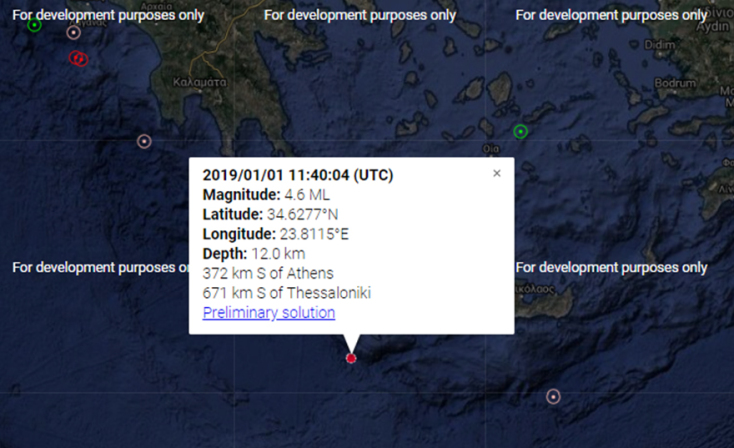734x448 pixels.
Task: Click the Dia island label
Action: pyautogui.click(x=491, y=149)
